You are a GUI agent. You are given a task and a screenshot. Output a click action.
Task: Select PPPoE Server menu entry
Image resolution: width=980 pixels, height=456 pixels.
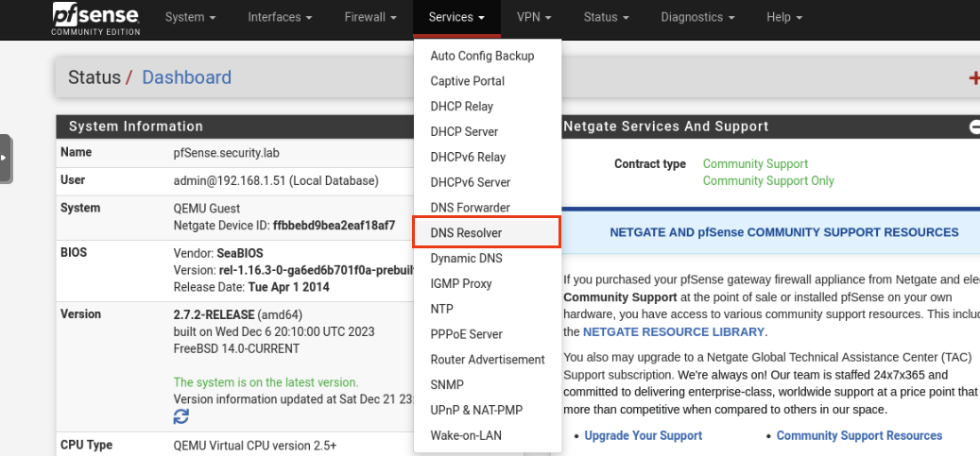[488, 334]
